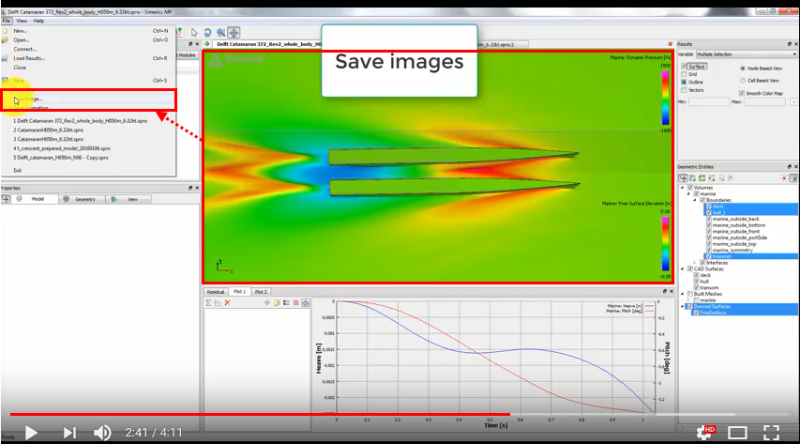800x444 pixels.
Task: Click the sigma summation icon in plot toolbar
Action: click(208, 303)
